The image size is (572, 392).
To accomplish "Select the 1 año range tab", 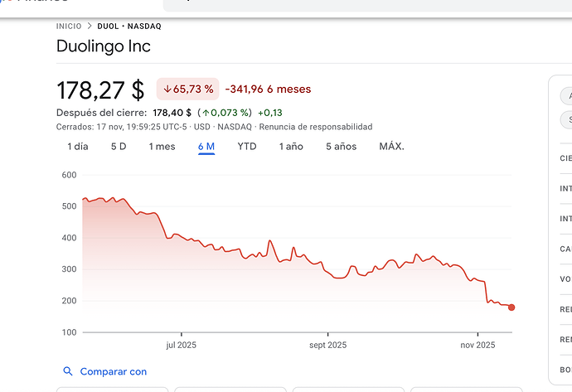I will [291, 147].
